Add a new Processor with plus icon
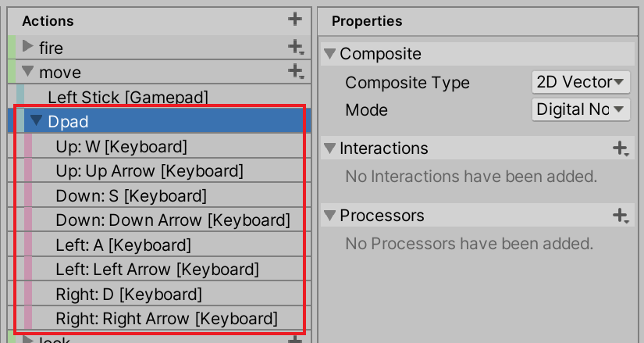This screenshot has width=644, height=343. 621,215
